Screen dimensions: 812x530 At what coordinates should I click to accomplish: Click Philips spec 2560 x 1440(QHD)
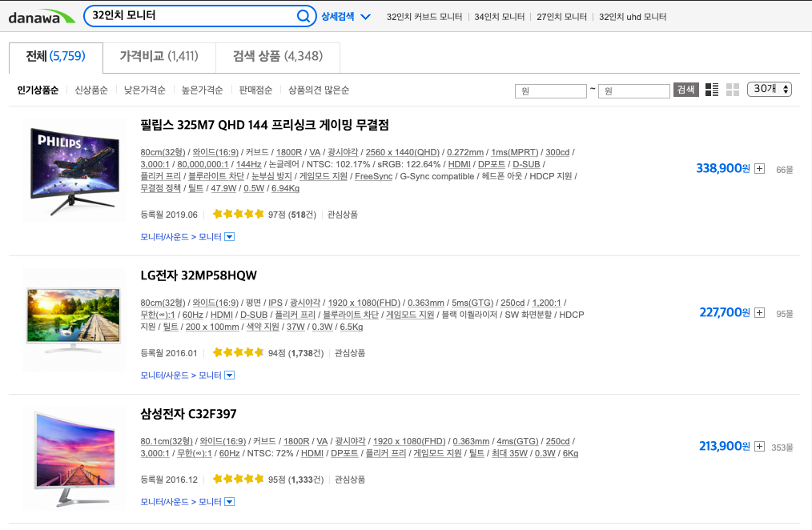point(402,152)
